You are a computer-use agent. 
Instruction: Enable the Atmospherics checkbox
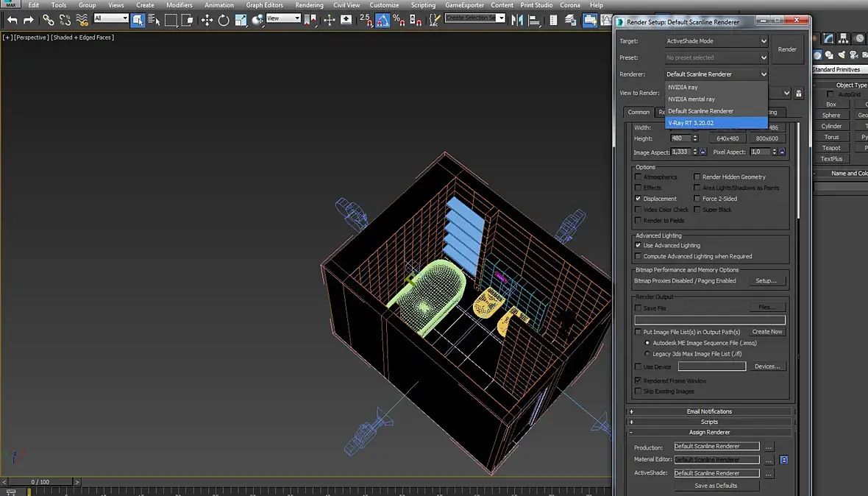[x=638, y=177]
